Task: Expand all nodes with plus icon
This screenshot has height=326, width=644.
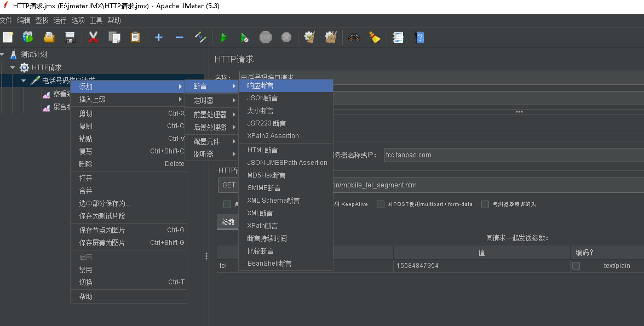Action: click(159, 37)
